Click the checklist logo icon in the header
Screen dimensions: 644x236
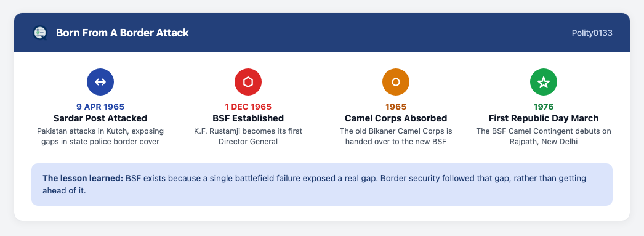coord(40,33)
